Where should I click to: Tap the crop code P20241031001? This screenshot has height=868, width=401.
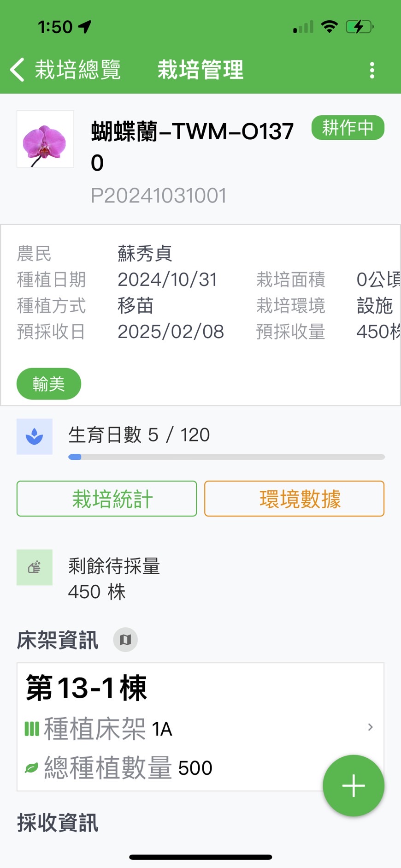159,196
